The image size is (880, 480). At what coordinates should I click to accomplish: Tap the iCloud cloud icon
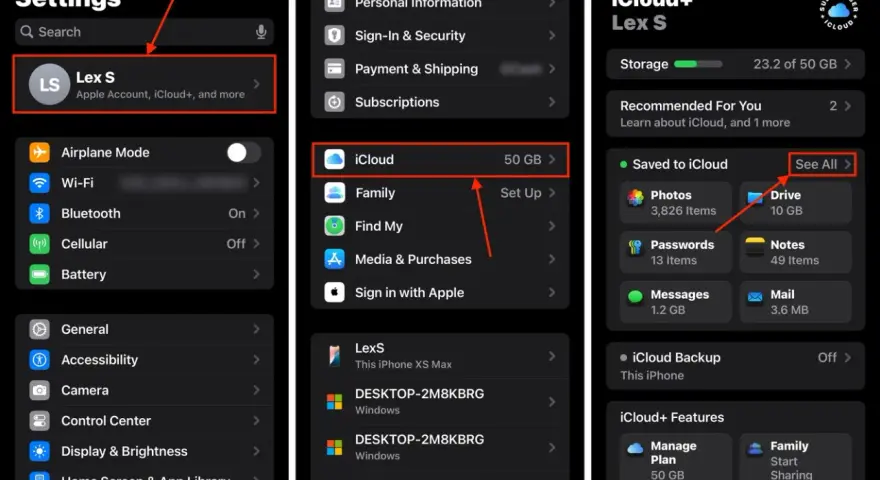(334, 159)
